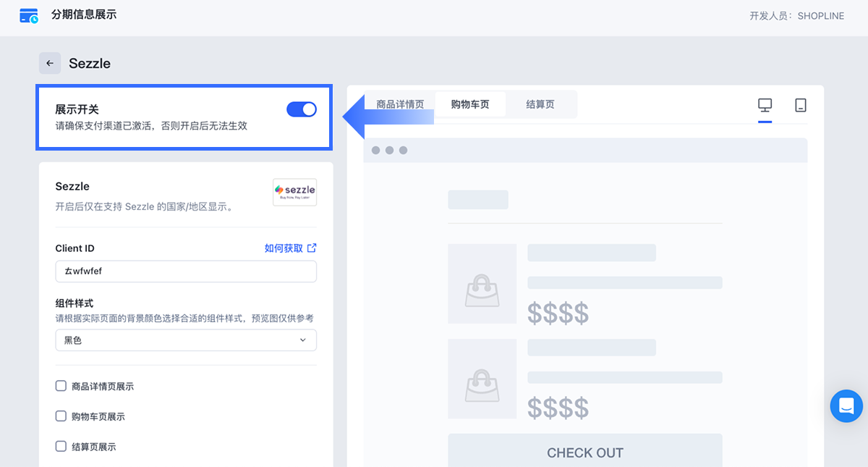The height and width of the screenshot is (467, 868).
Task: Click the 组件样式 section label
Action: tap(75, 303)
